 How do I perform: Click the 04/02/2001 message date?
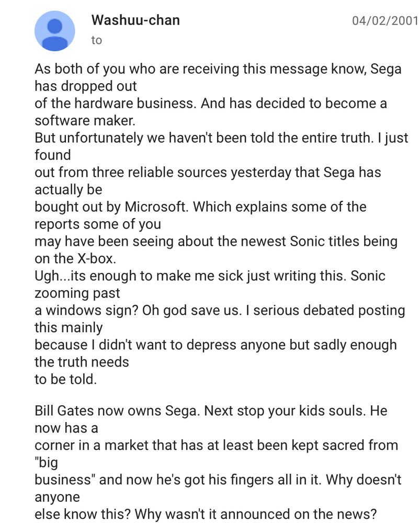[x=385, y=21]
